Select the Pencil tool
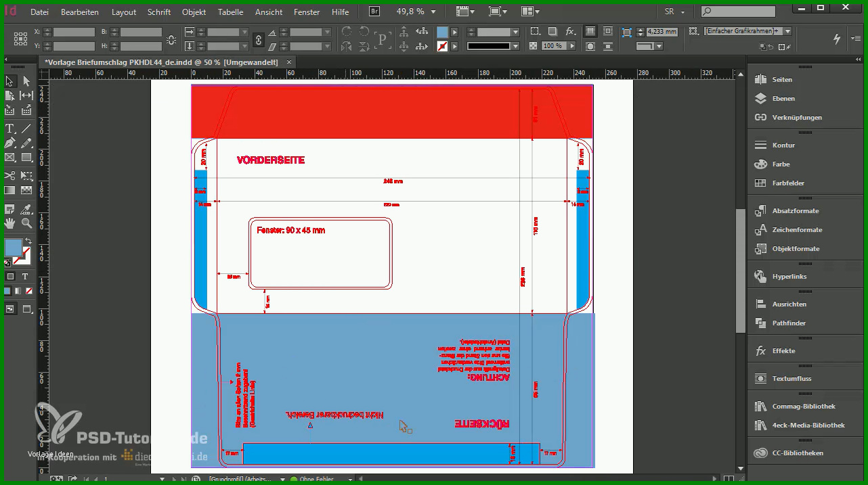Screen dimensions: 868x485 [x=26, y=143]
